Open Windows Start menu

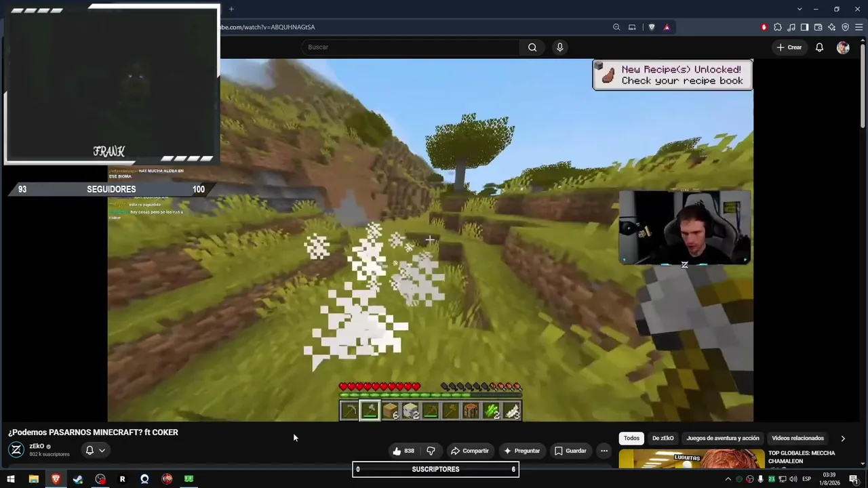coord(11,479)
